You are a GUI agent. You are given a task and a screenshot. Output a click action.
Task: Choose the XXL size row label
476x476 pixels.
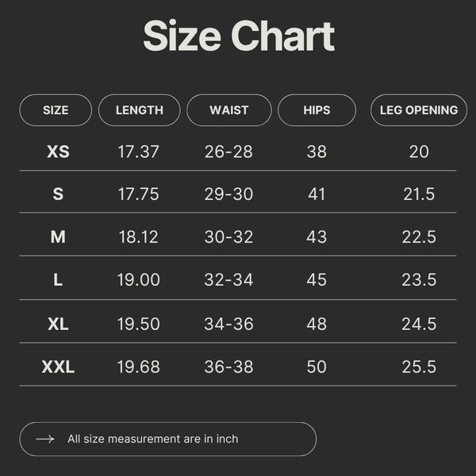point(58,367)
